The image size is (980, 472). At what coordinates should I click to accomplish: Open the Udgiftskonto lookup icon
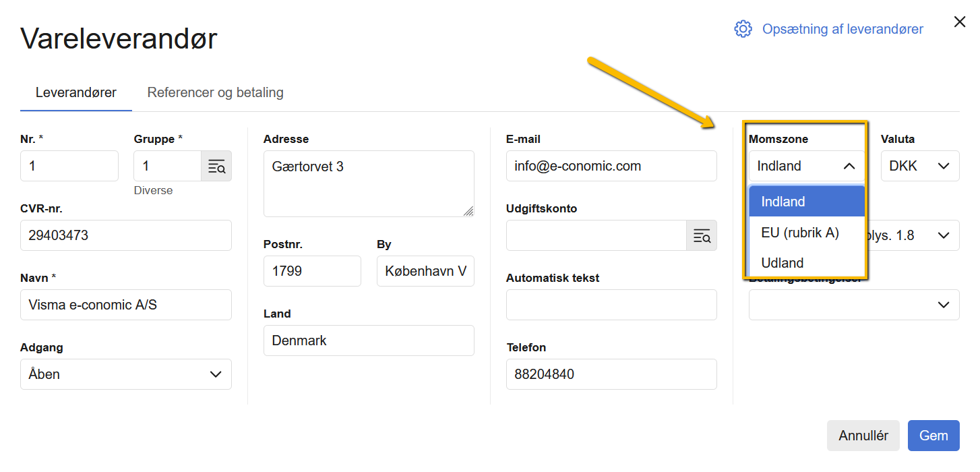pos(702,235)
